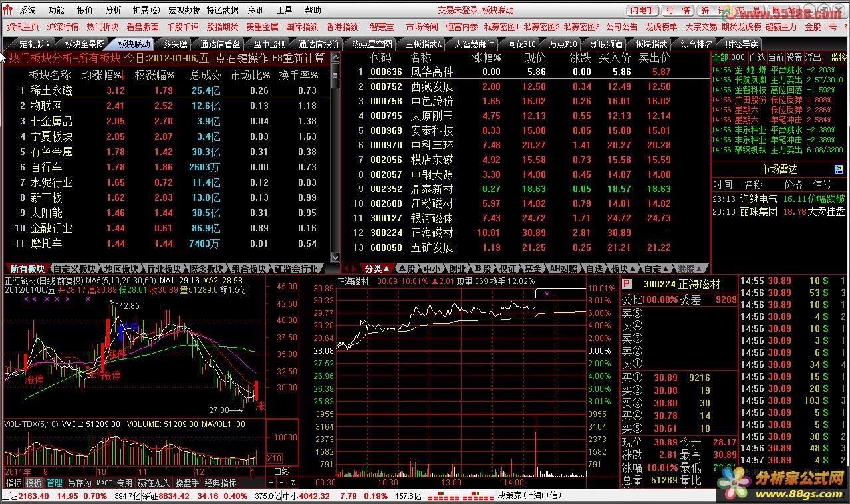Open the 报价 menu
Viewport: 850px width, 504px height.
[85, 11]
